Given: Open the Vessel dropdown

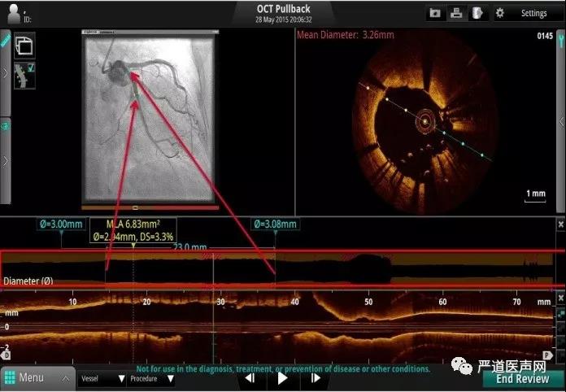Looking at the screenshot, I should (102, 378).
